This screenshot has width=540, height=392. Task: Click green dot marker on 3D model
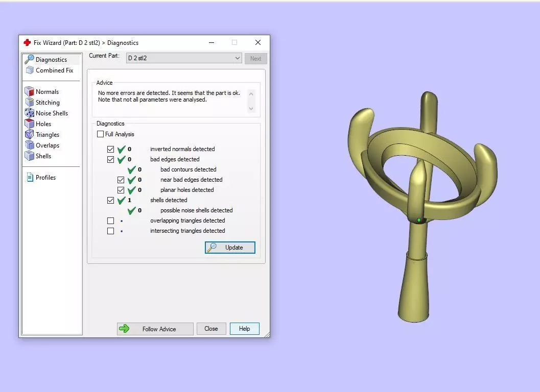coord(419,220)
